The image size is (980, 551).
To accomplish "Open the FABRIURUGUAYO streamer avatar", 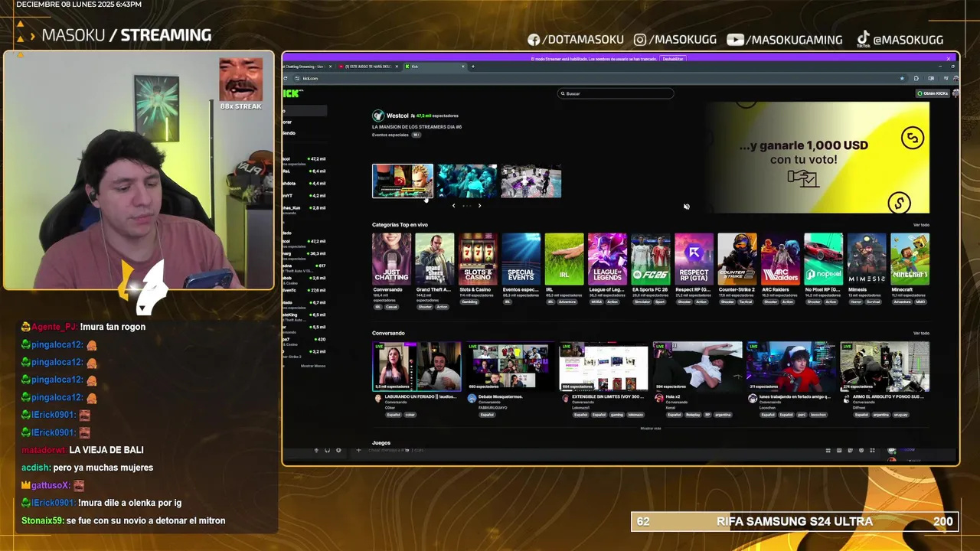I will click(x=472, y=399).
